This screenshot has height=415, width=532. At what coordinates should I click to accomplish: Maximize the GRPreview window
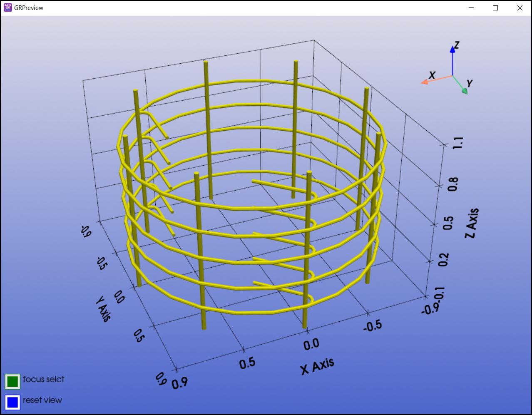tap(495, 8)
